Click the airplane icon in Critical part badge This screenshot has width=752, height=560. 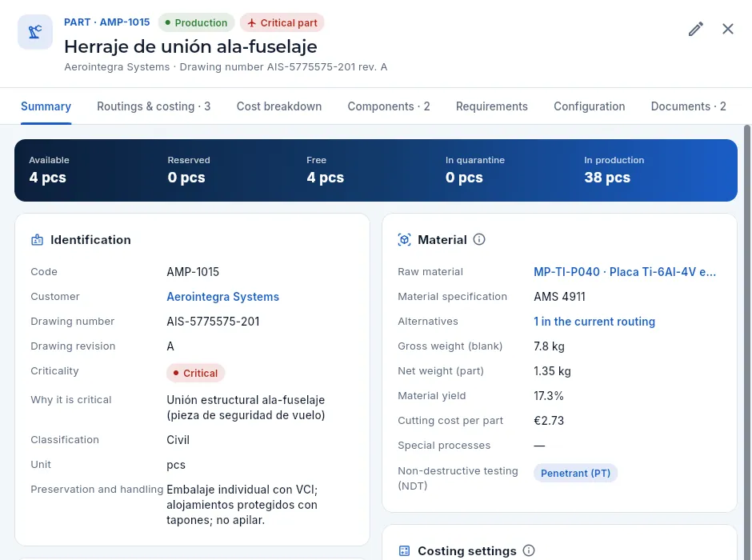click(x=251, y=23)
